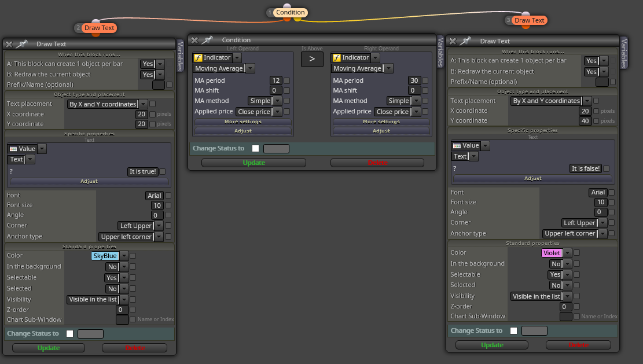
Task: Pin the right Draw Text panel
Action: click(x=465, y=41)
